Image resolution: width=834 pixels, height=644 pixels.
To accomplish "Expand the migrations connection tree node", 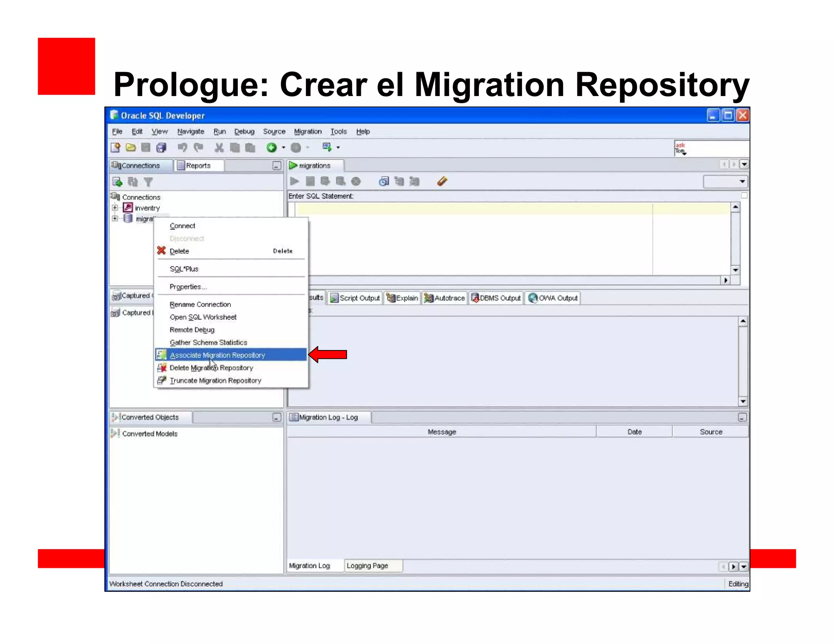I will (x=115, y=219).
